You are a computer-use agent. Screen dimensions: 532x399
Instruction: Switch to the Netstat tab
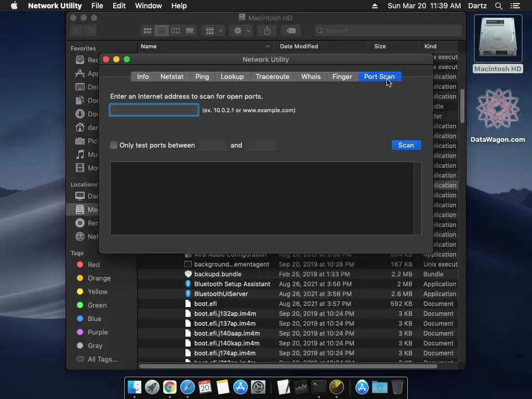coord(172,77)
